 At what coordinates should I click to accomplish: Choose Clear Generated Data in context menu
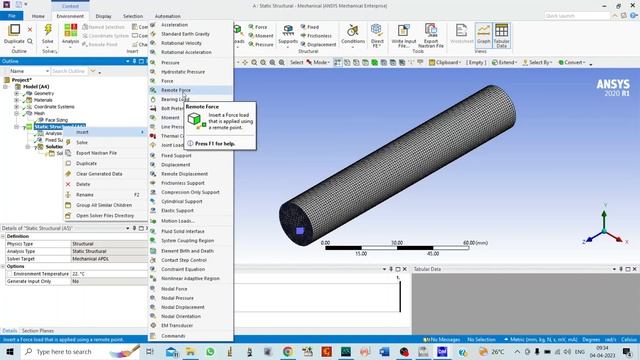[104, 174]
